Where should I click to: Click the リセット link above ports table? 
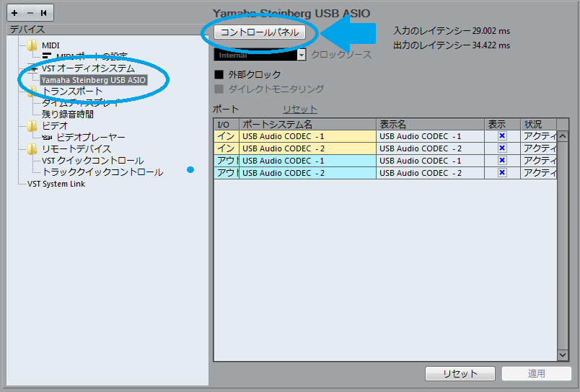coord(300,109)
